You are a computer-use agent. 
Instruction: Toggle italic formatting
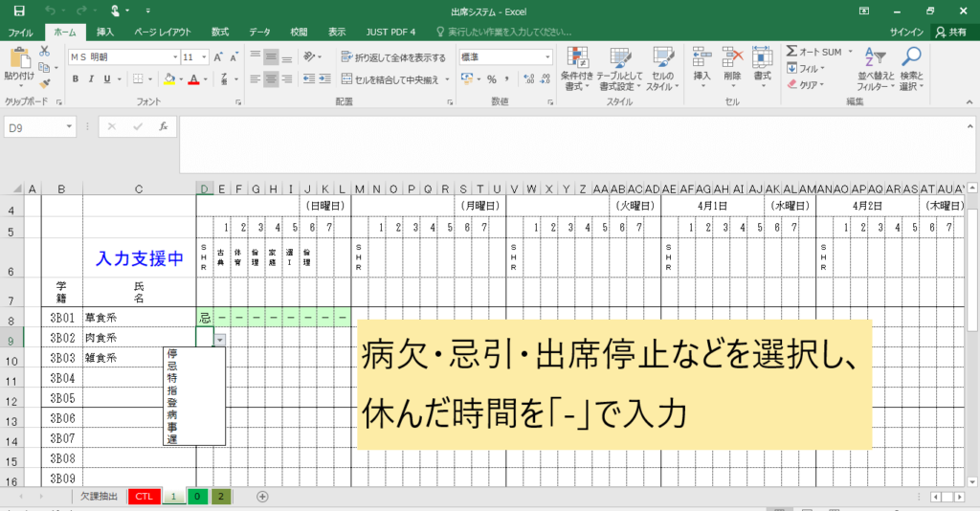(x=91, y=78)
